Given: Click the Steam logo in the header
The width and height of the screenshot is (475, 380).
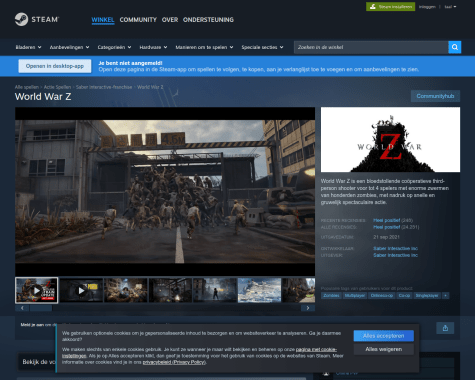Looking at the screenshot, I should tap(37, 19).
